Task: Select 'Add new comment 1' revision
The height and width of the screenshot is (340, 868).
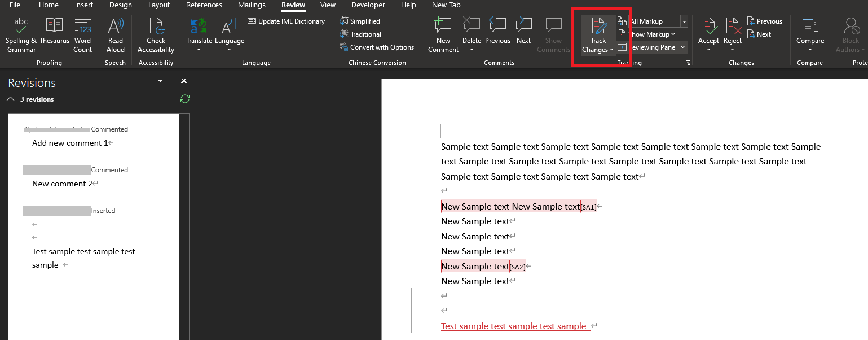Action: point(70,143)
